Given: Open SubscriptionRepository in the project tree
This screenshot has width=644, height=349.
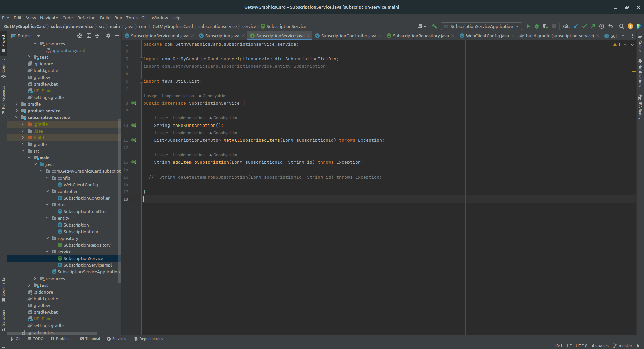Looking at the screenshot, I should click(87, 245).
